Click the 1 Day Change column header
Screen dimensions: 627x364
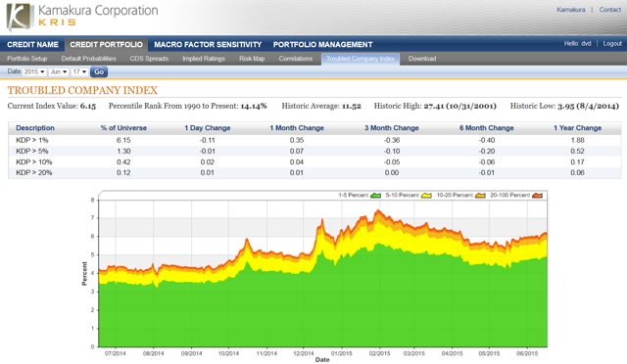coord(207,128)
